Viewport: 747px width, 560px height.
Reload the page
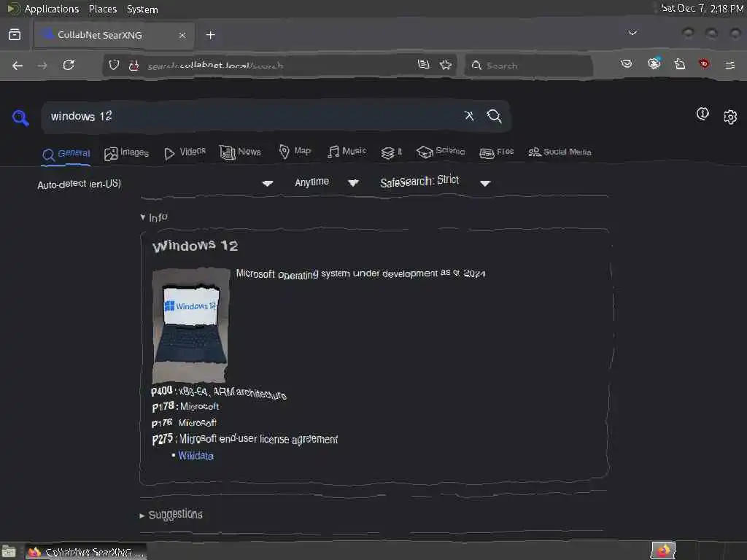(x=69, y=65)
